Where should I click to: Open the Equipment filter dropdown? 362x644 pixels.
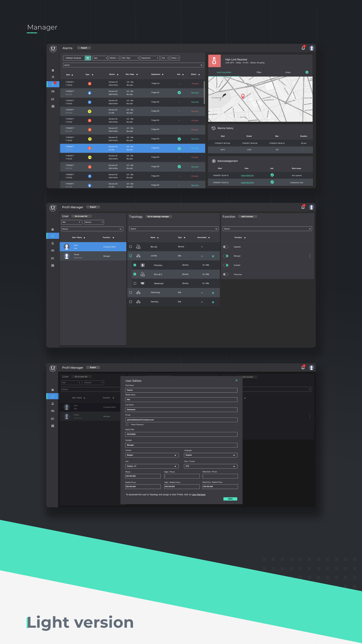[150, 58]
